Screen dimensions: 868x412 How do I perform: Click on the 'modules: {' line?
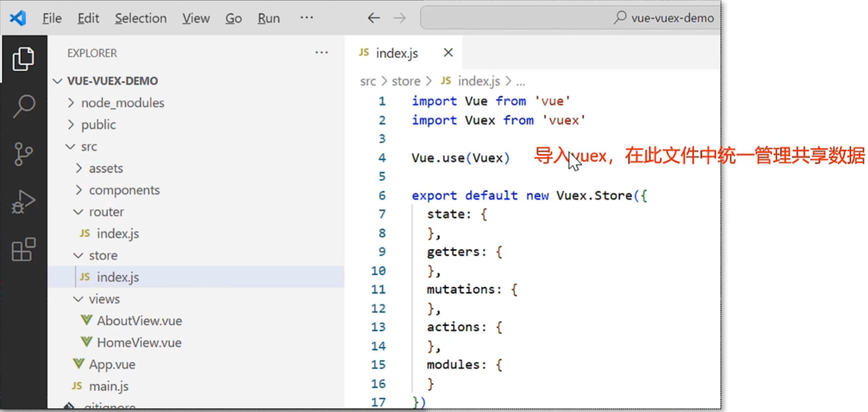[x=464, y=365]
